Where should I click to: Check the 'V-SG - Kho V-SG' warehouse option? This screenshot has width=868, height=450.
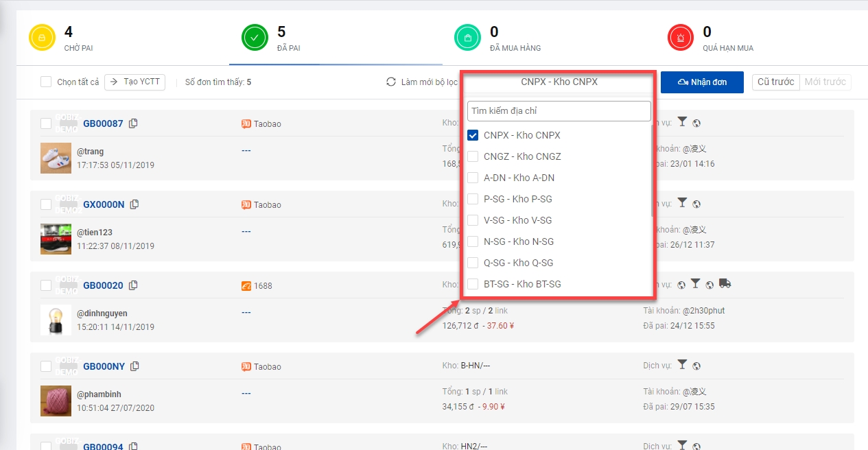473,221
